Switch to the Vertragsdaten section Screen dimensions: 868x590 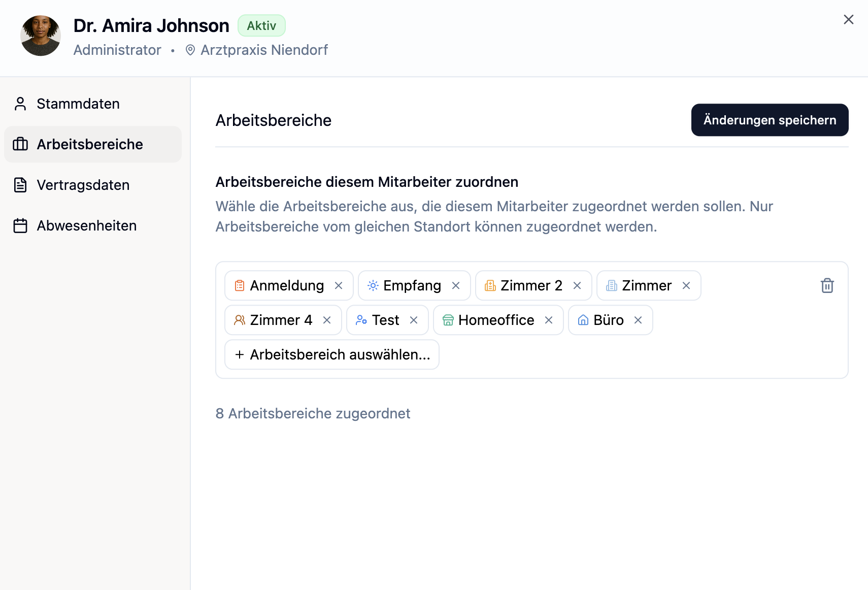83,185
